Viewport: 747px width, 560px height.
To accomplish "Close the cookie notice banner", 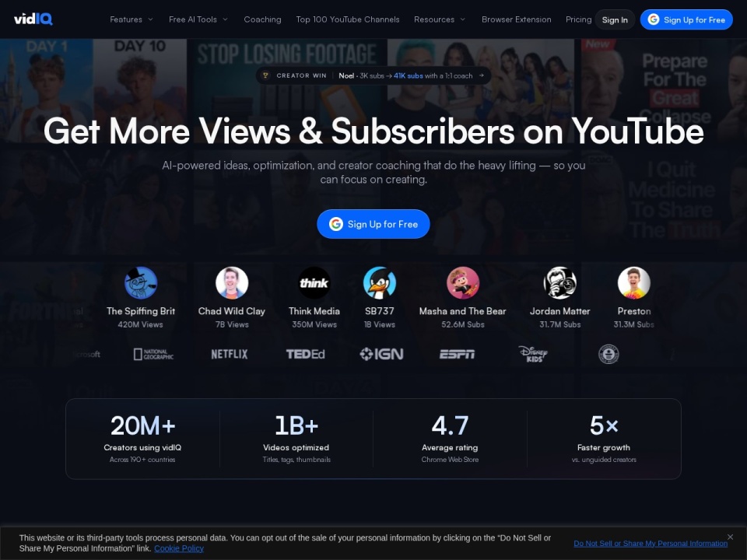I will tap(731, 537).
